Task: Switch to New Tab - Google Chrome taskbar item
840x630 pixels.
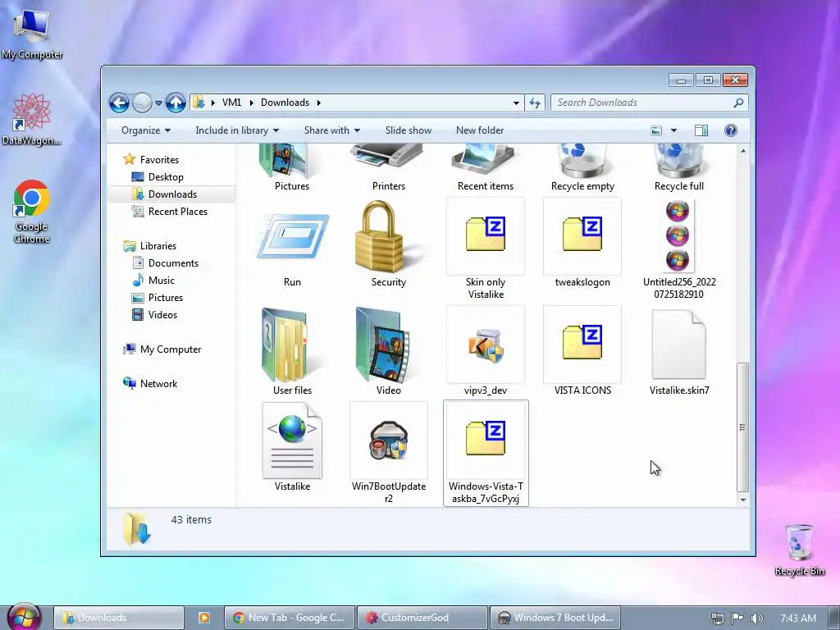Action: click(290, 618)
